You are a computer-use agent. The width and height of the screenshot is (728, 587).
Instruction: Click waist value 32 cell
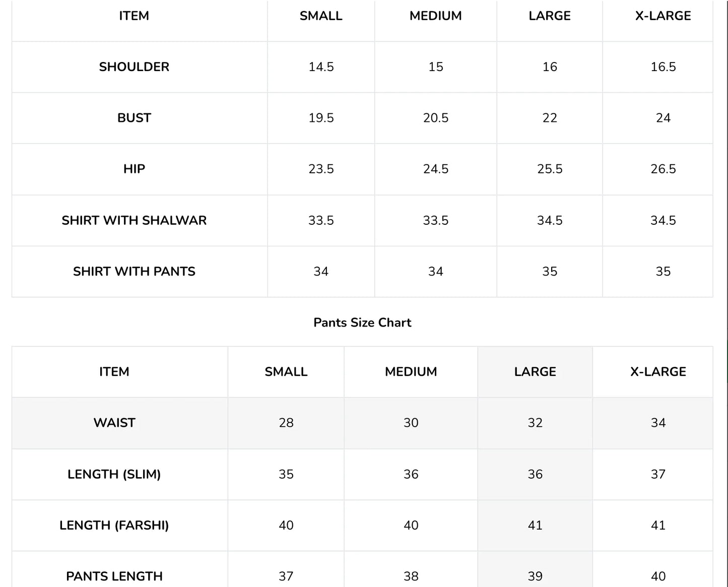pyautogui.click(x=535, y=423)
